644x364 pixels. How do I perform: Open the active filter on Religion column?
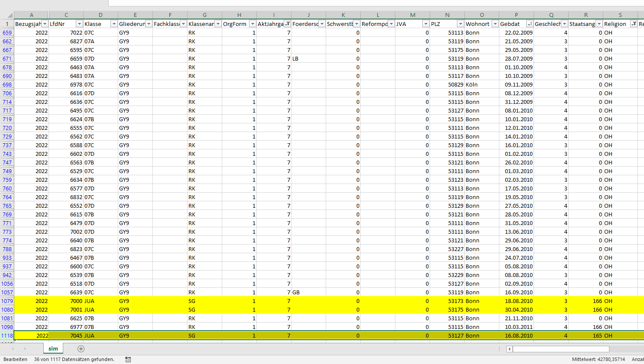[634, 24]
